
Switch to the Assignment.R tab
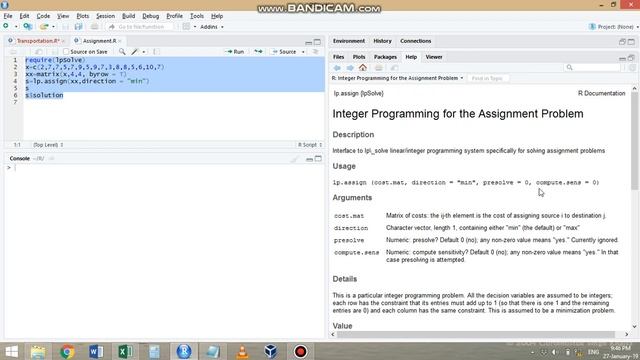(99, 41)
